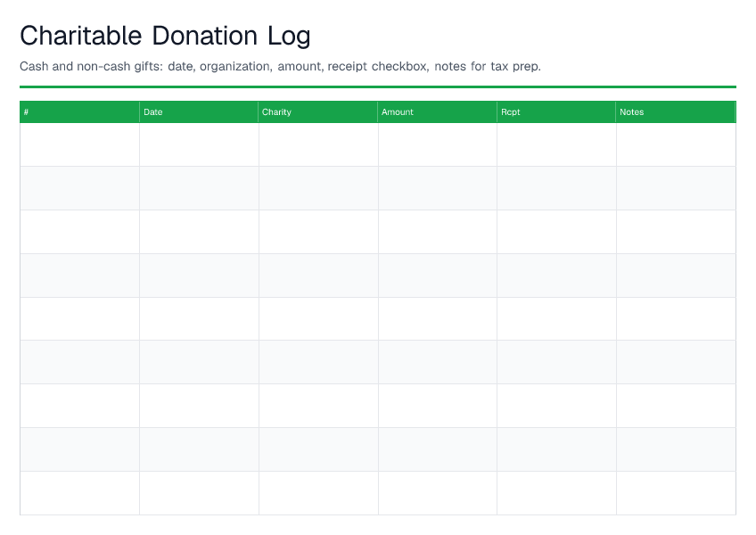756x535 pixels.
Task: Click the 'Rcpt' column header
Action: [x=556, y=112]
